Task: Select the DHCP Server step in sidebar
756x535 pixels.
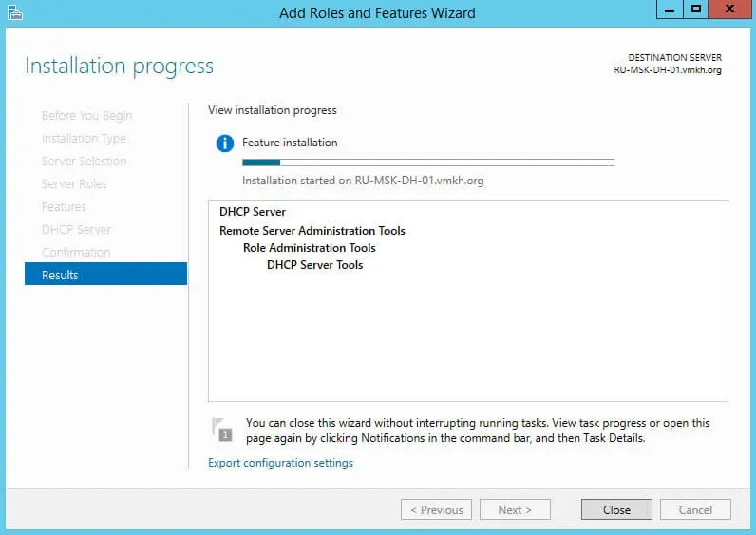Action: pyautogui.click(x=76, y=230)
